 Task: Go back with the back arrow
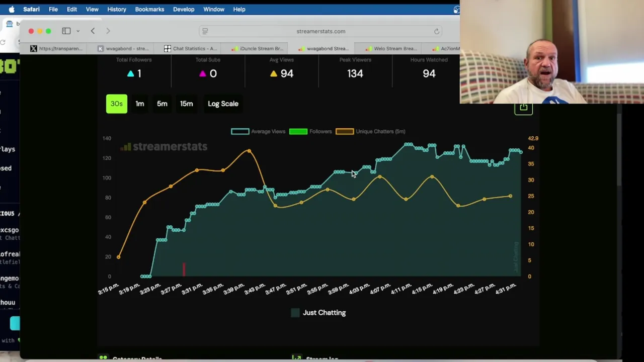pos(93,31)
